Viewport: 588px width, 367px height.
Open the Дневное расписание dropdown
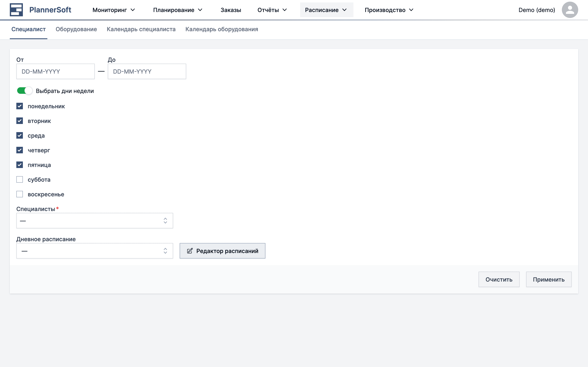(95, 251)
